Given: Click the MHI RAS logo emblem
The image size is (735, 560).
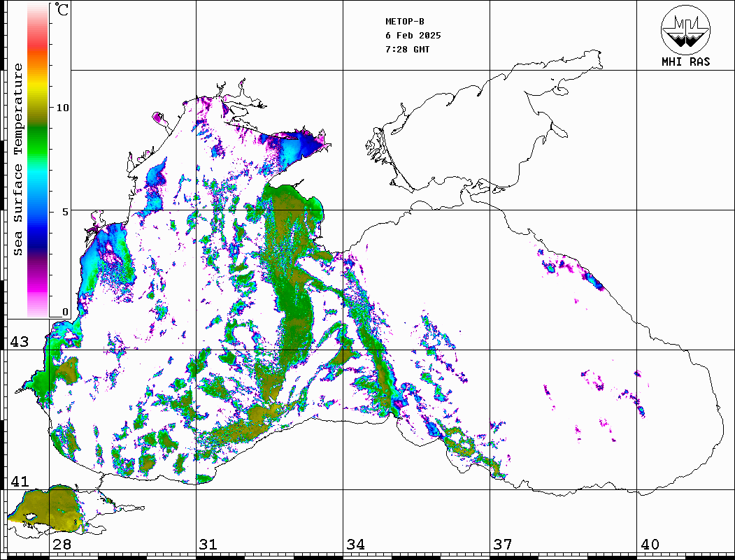Looking at the screenshot, I should click(685, 29).
